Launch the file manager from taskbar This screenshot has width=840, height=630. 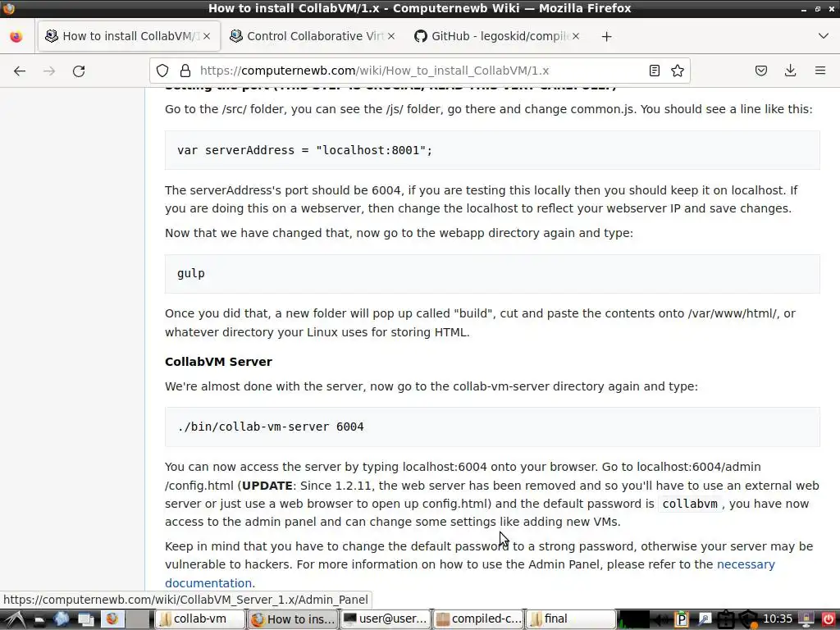pyautogui.click(x=39, y=619)
